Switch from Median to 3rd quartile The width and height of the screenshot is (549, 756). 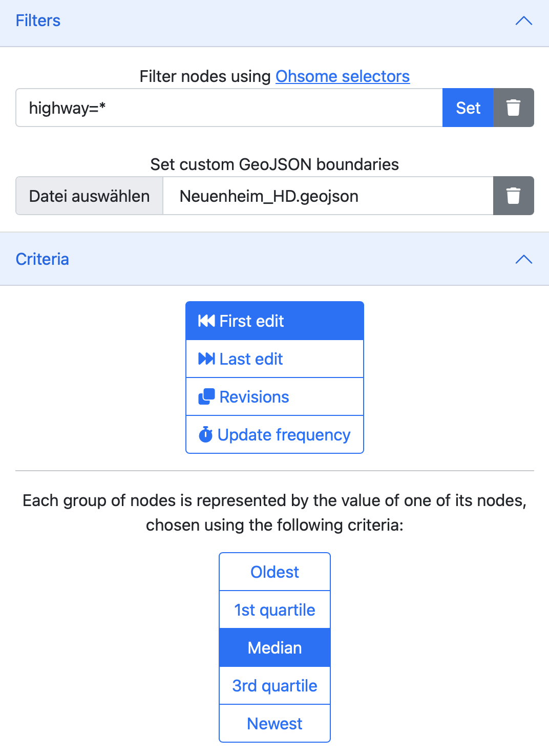[274, 685]
